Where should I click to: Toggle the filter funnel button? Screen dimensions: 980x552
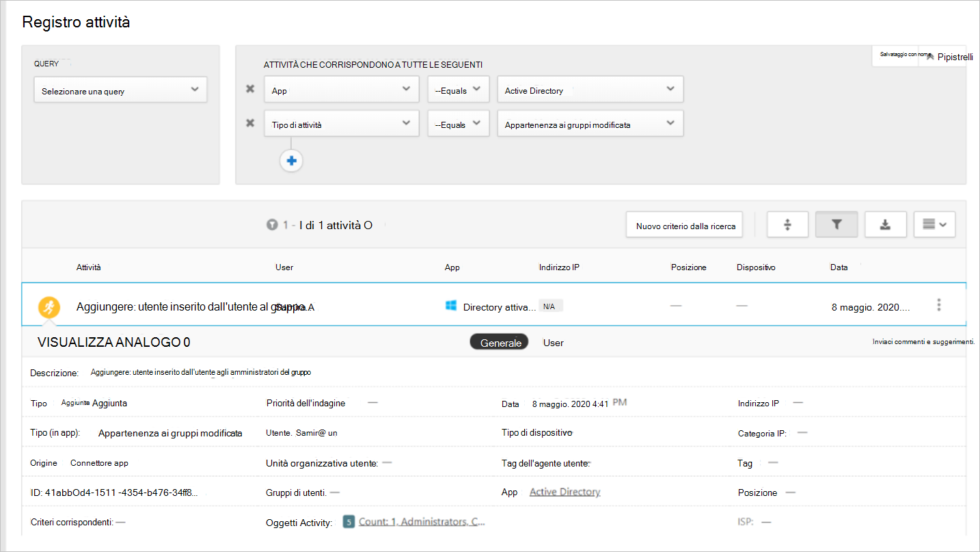[836, 224]
